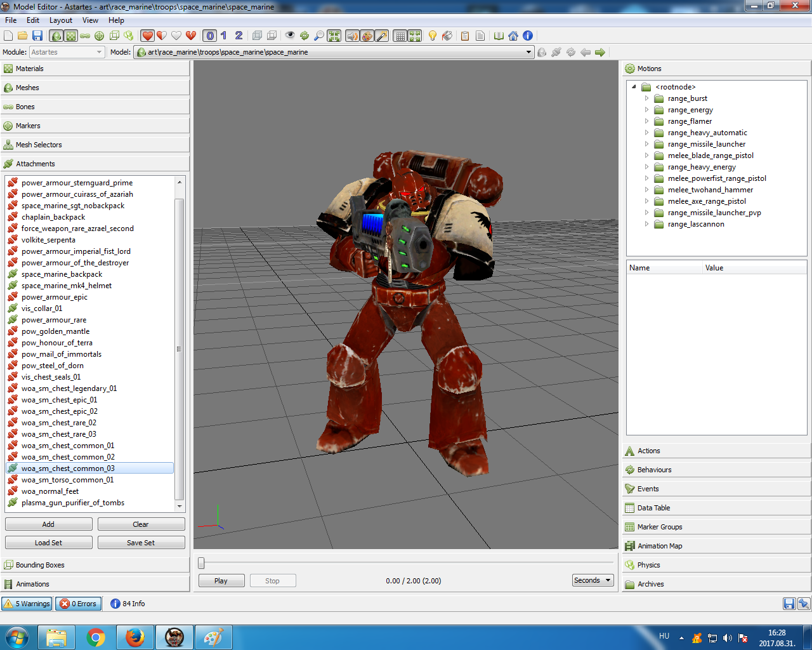The image size is (812, 650).
Task: Click the green crosshair markers toolbar icon
Action: pyautogui.click(x=100, y=36)
